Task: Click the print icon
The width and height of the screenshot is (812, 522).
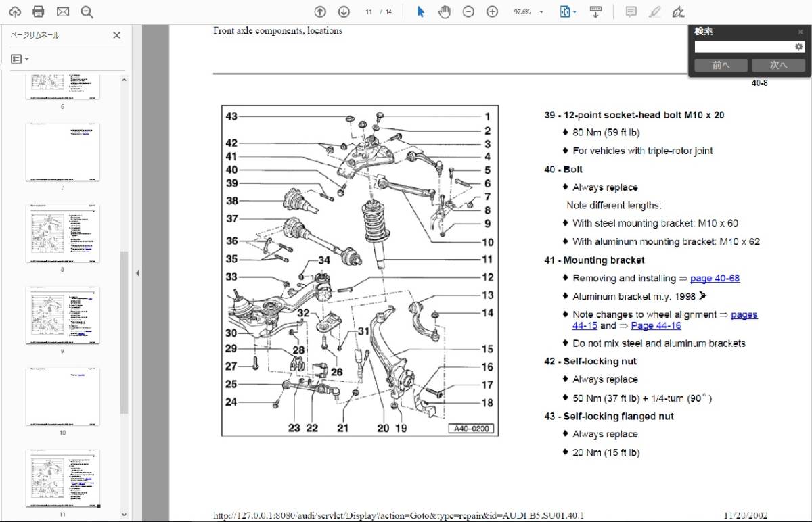Action: pyautogui.click(x=39, y=11)
